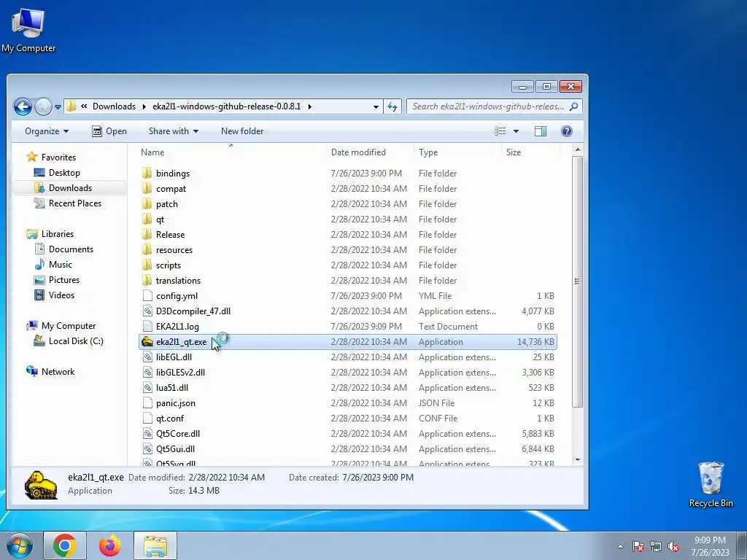747x560 pixels.
Task: Select the resources folder icon
Action: point(147,249)
